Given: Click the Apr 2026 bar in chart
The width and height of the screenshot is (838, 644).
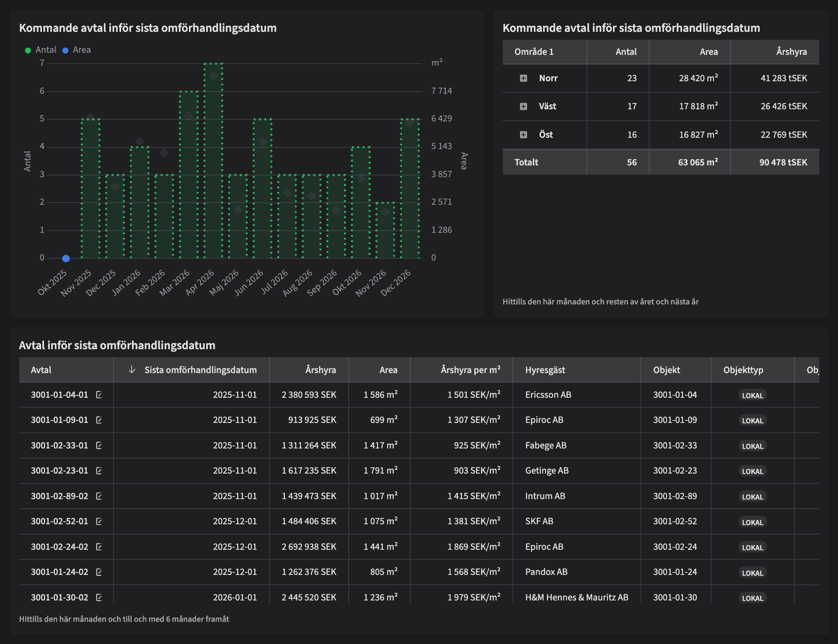Looking at the screenshot, I should point(213,167).
